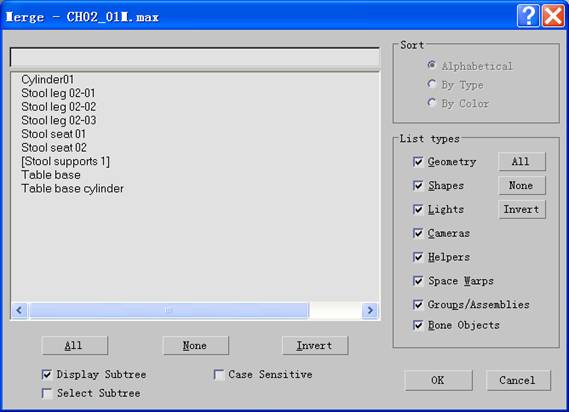Screen dimensions: 569x412
Task: Enable Select Subtree option
Action: pos(47,393)
